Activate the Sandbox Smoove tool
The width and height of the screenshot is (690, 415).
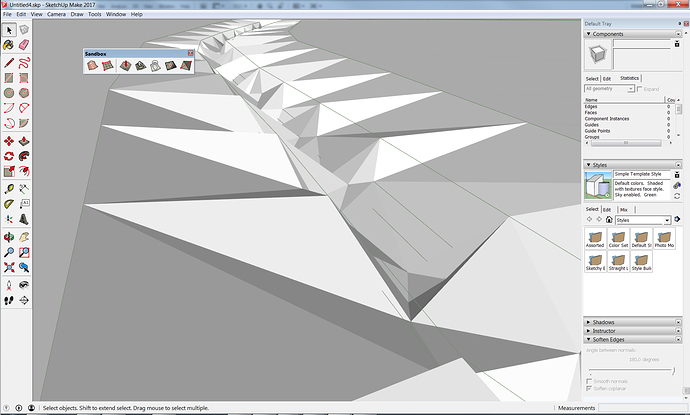(125, 66)
